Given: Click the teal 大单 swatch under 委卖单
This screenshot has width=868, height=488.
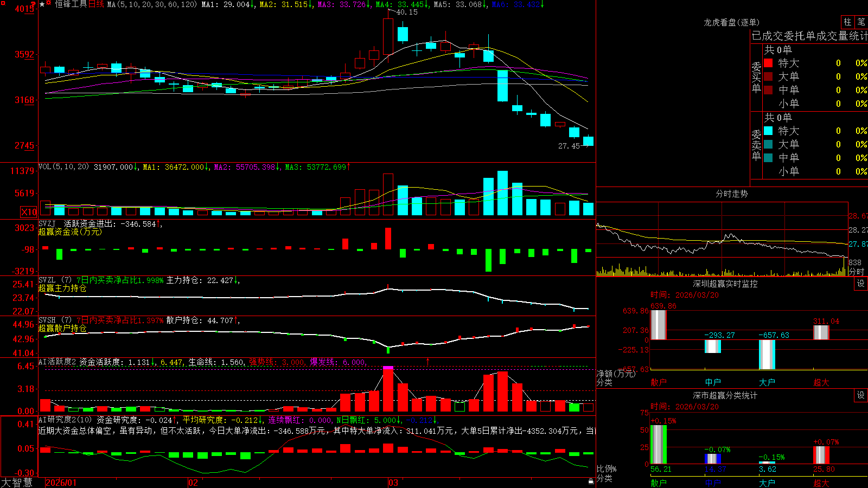Looking at the screenshot, I should point(768,144).
